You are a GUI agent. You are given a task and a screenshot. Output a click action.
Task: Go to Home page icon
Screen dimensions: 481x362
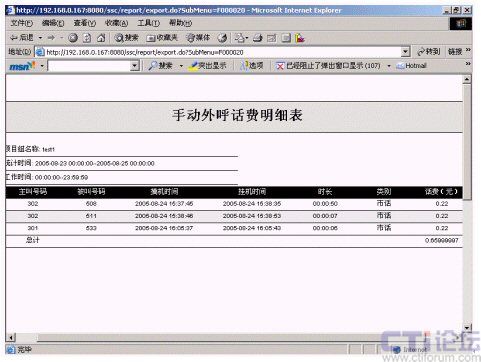point(101,38)
